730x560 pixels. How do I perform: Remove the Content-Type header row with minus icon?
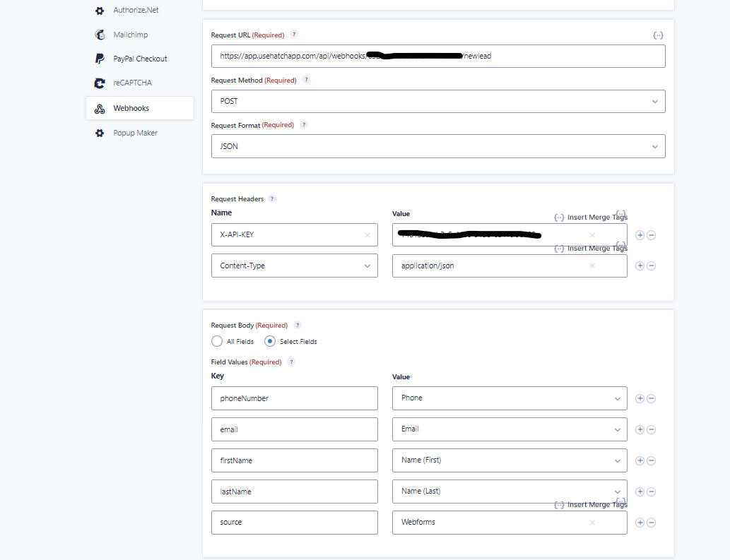651,266
